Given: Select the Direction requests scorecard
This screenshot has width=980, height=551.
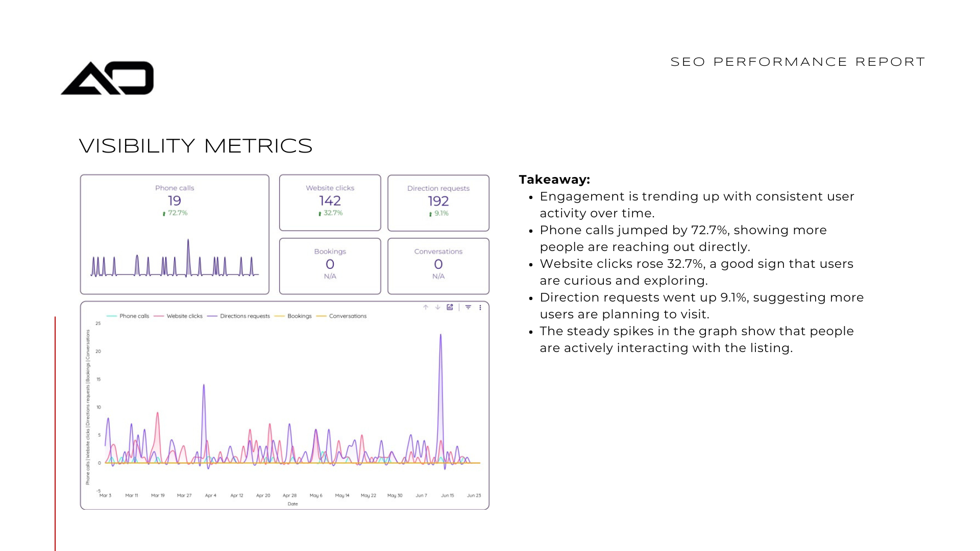Looking at the screenshot, I should [x=438, y=203].
